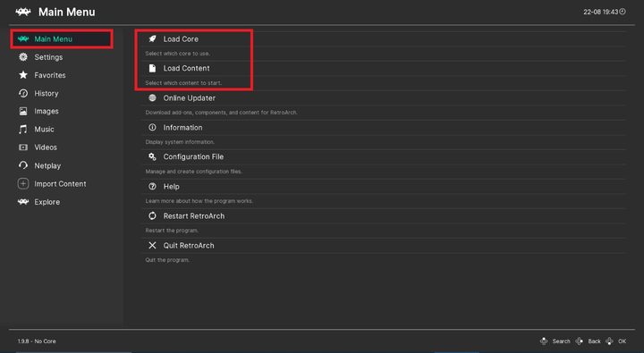
Task: Choose Import Content in the sidebar
Action: [62, 183]
